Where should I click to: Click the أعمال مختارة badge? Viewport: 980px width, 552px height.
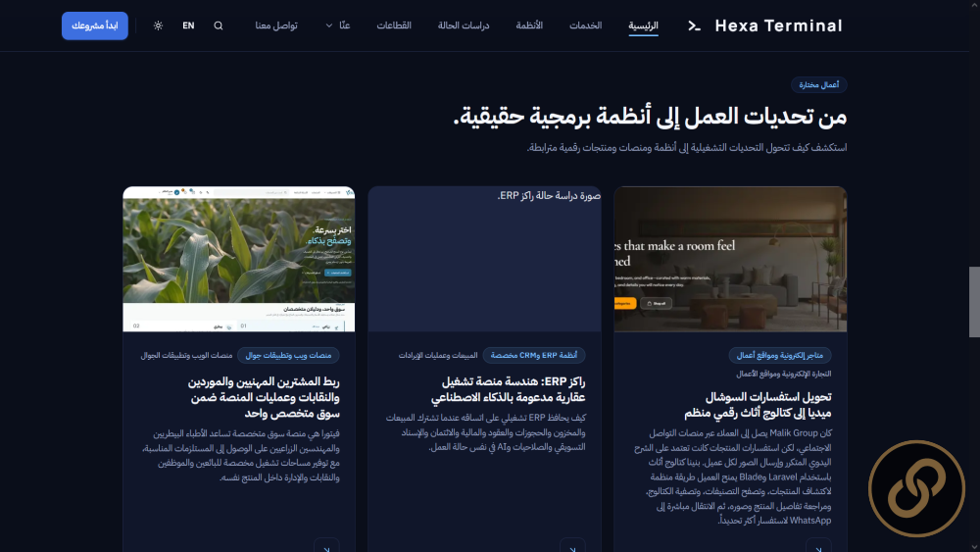tap(818, 84)
